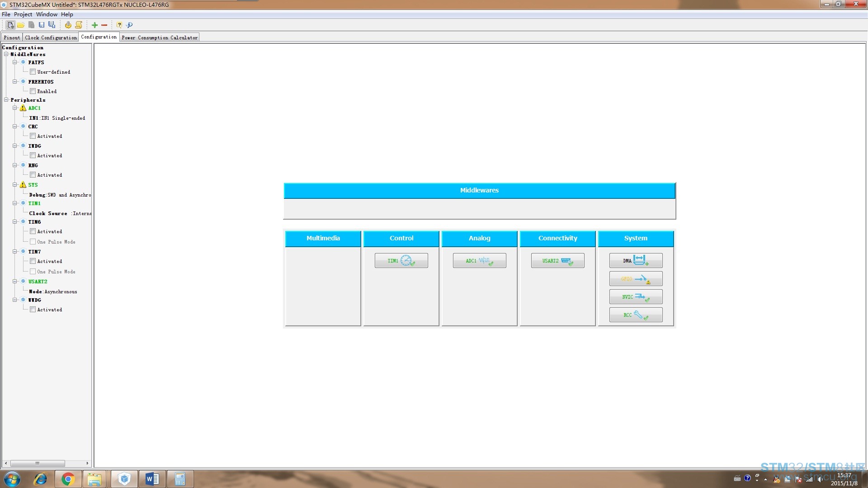Collapse the CRC tree node
Image resolution: width=868 pixels, height=488 pixels.
[15, 127]
